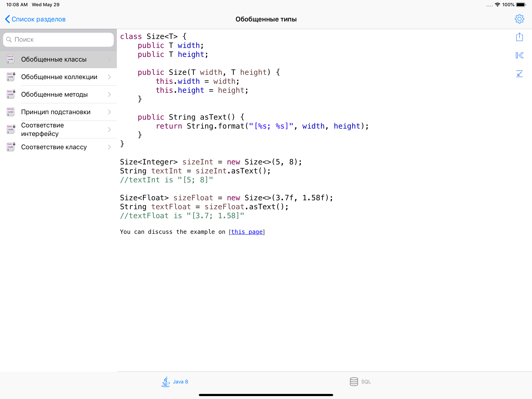532x399 pixels.
Task: Tap the Java coffee cup icon
Action: pyautogui.click(x=166, y=381)
